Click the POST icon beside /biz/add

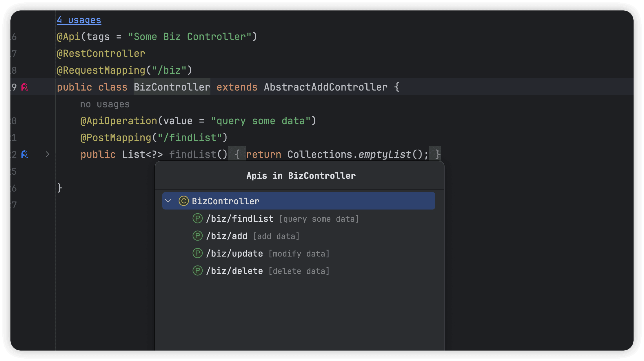[x=198, y=236]
